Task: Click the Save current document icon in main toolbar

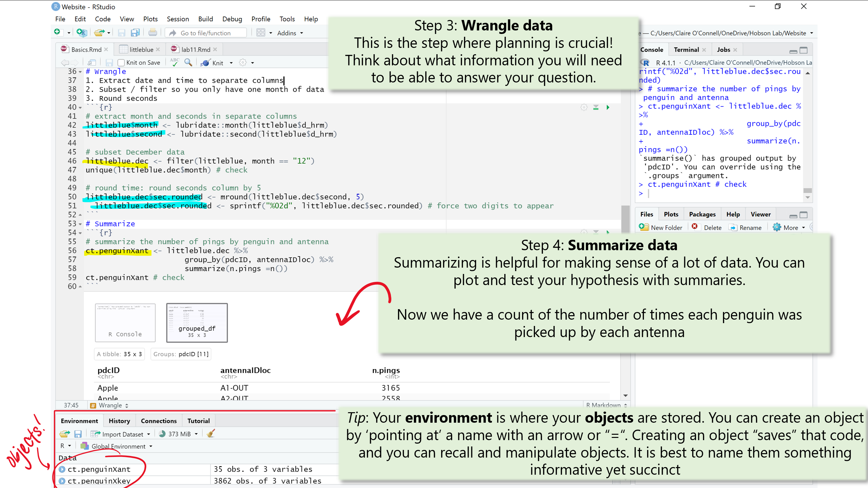Action: point(121,33)
